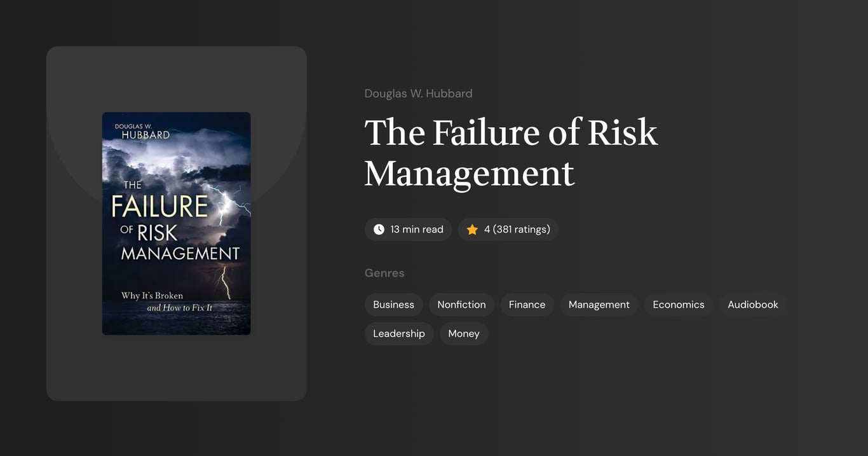
Task: Select the Nonfiction genre
Action: pos(461,304)
